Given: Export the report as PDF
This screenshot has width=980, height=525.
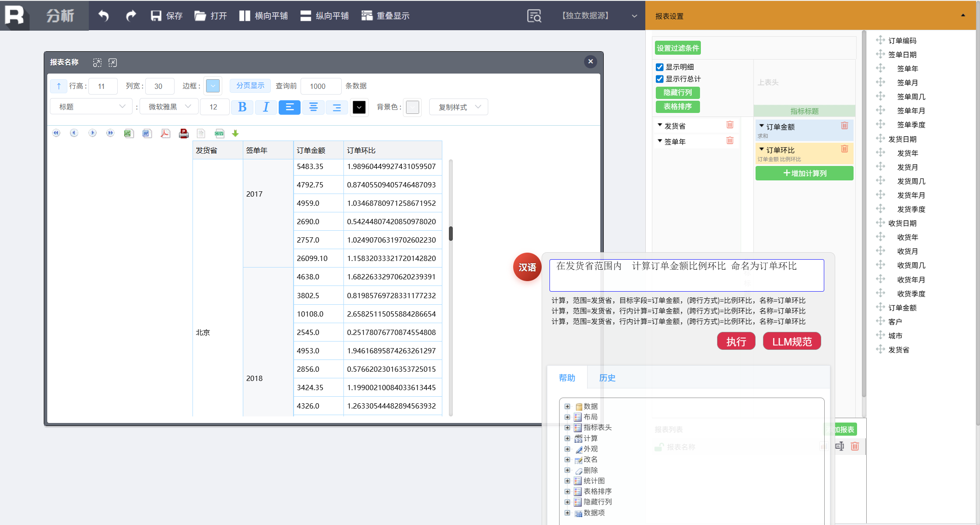Looking at the screenshot, I should (165, 134).
